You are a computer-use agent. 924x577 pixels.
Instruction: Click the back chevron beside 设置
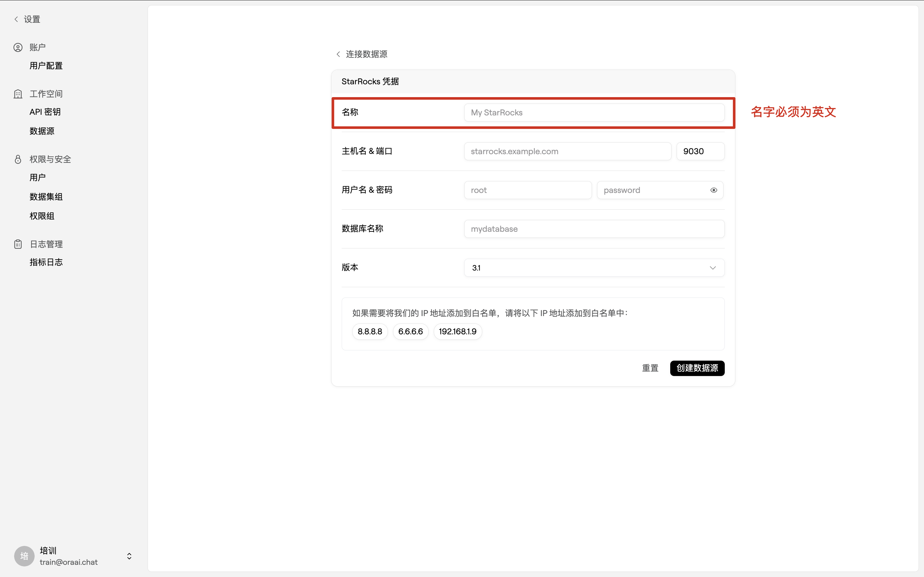point(16,19)
